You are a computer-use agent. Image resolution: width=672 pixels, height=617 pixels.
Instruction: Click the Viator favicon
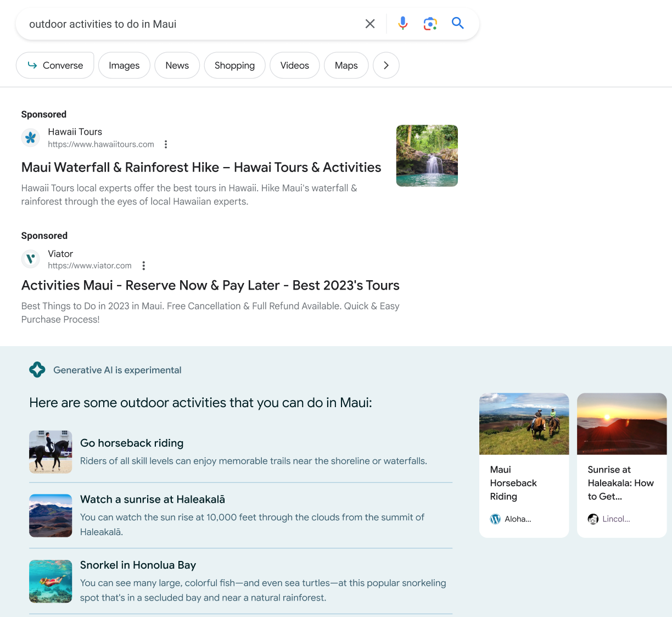[x=31, y=259]
